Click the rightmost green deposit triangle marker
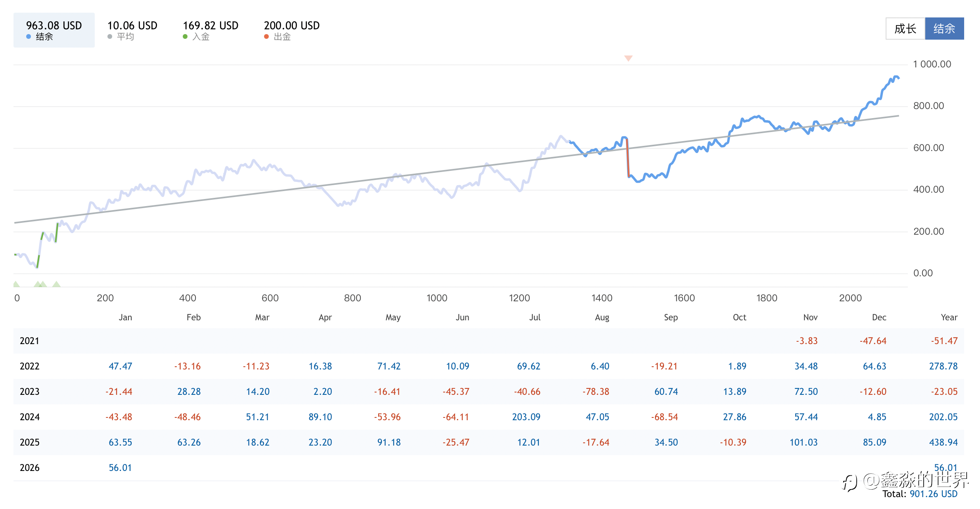Screen dimensions: 980x509 [x=56, y=284]
